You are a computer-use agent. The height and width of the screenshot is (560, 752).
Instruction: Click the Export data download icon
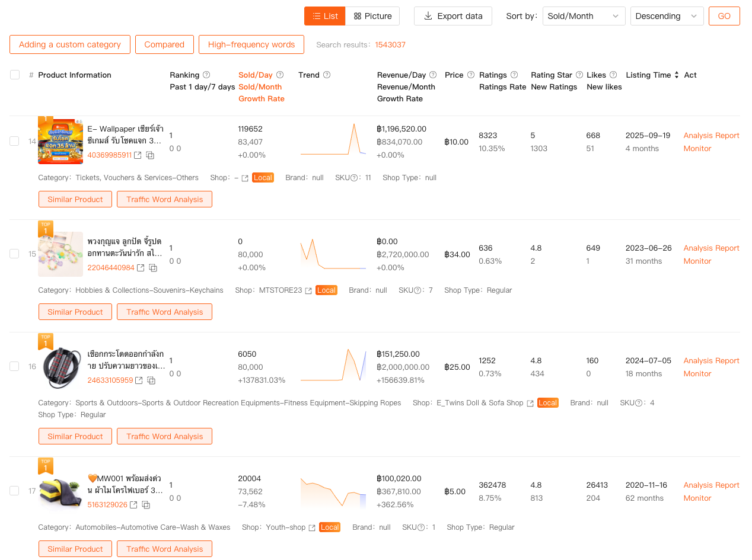428,16
